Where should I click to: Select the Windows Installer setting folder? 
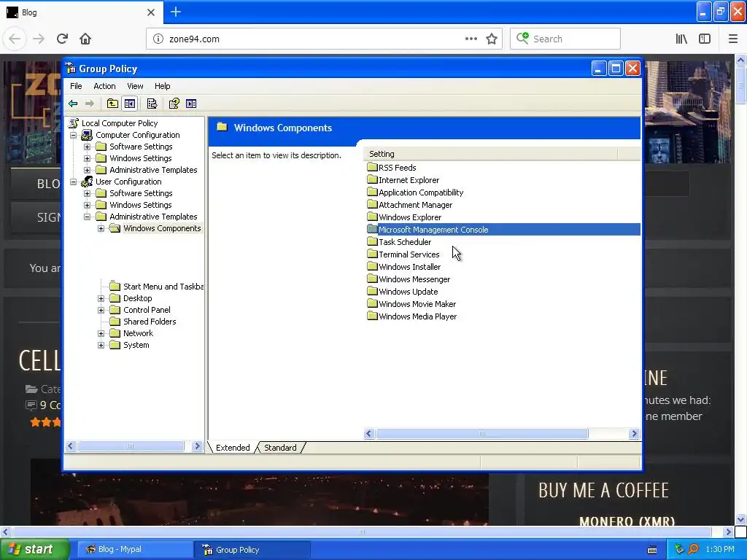click(x=409, y=267)
